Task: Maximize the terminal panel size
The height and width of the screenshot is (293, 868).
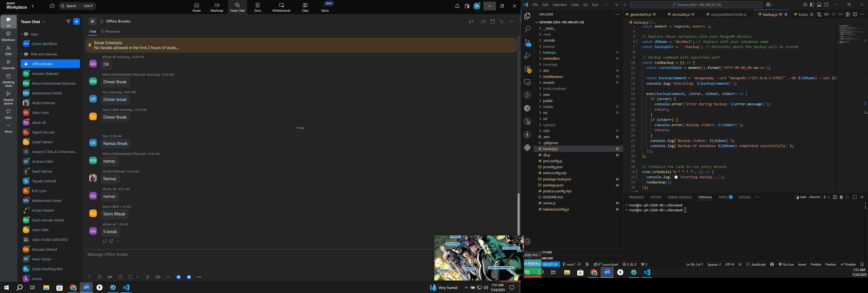Action: click(855, 197)
